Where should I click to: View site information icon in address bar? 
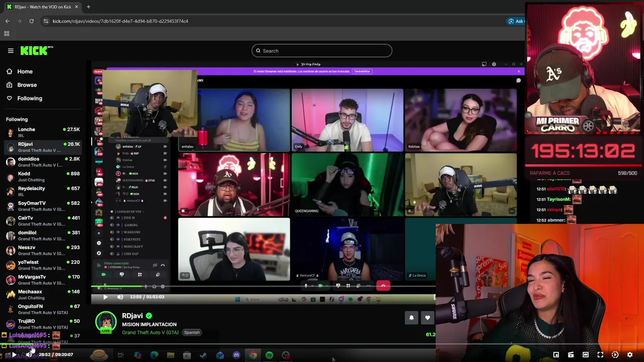(x=46, y=21)
